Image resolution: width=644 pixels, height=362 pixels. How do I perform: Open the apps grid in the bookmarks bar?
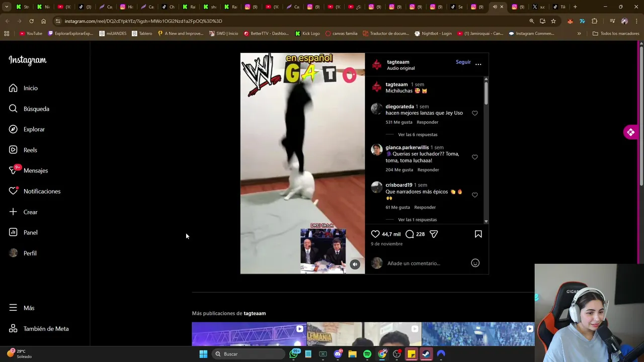pos(7,34)
